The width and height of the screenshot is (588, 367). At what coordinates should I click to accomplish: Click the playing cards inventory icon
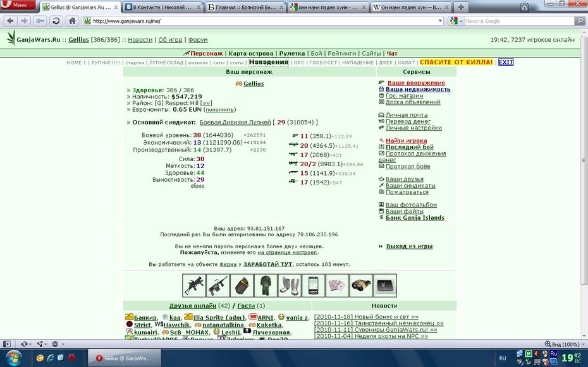coord(337,286)
